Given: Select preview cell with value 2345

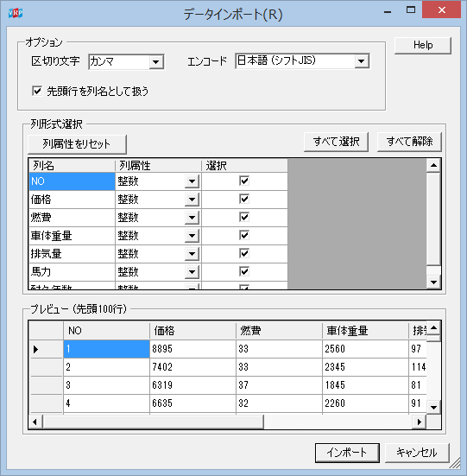Looking at the screenshot, I should click(x=365, y=367).
